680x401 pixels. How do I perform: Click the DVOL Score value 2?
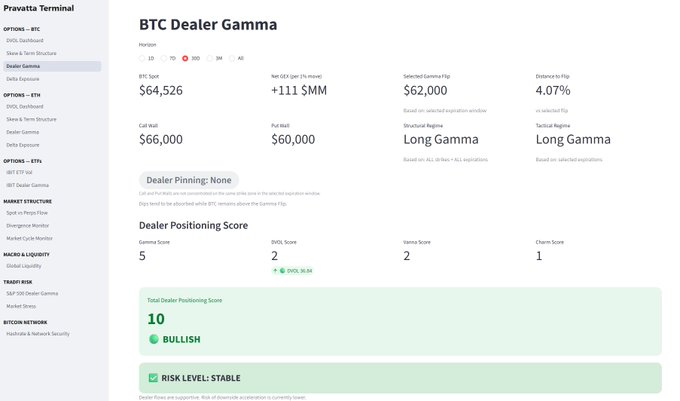click(x=275, y=256)
